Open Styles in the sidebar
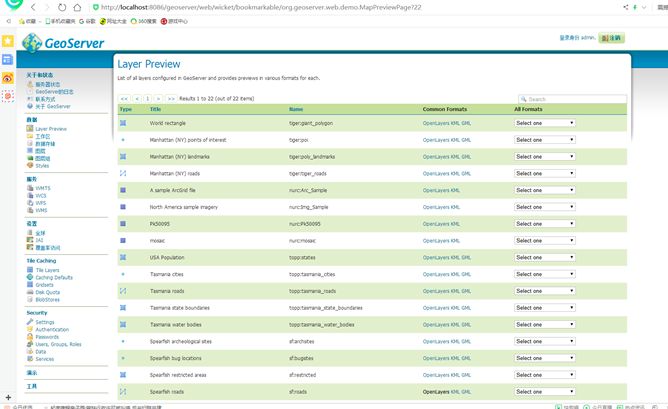The width and height of the screenshot is (668, 409). point(42,166)
